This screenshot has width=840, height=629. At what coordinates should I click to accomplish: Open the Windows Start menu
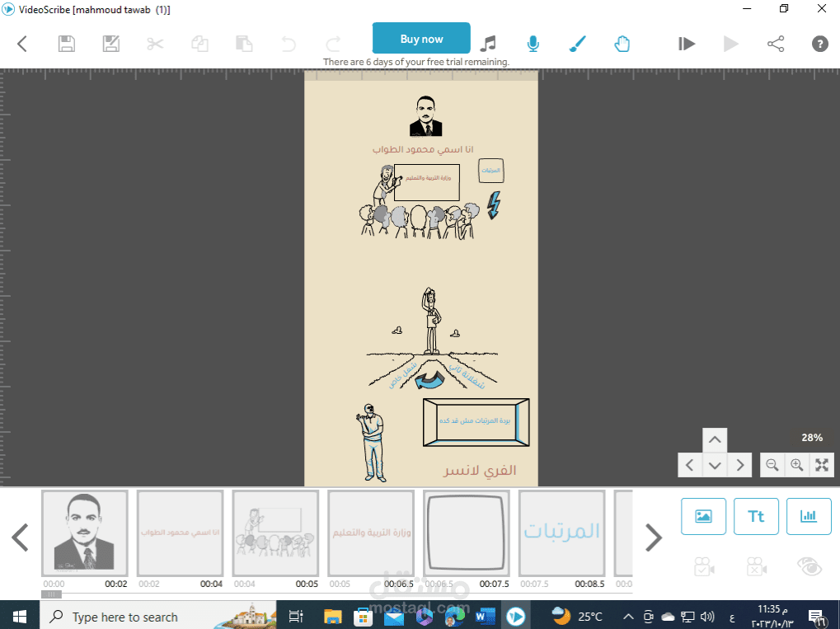[x=19, y=616]
